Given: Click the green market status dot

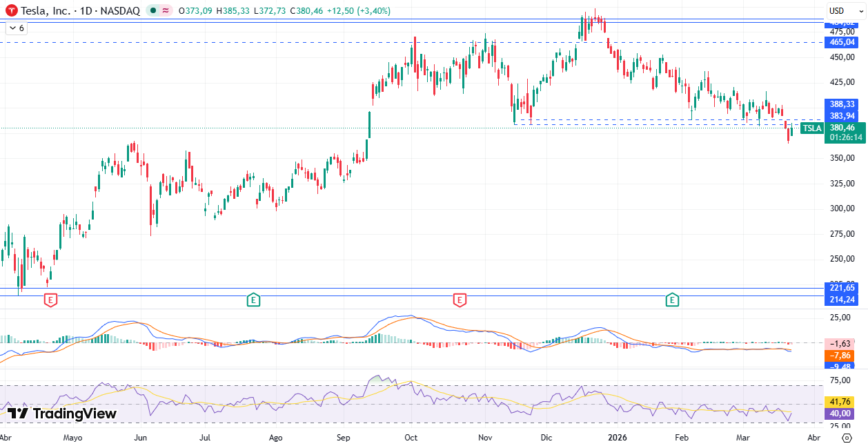Looking at the screenshot, I should point(152,11).
